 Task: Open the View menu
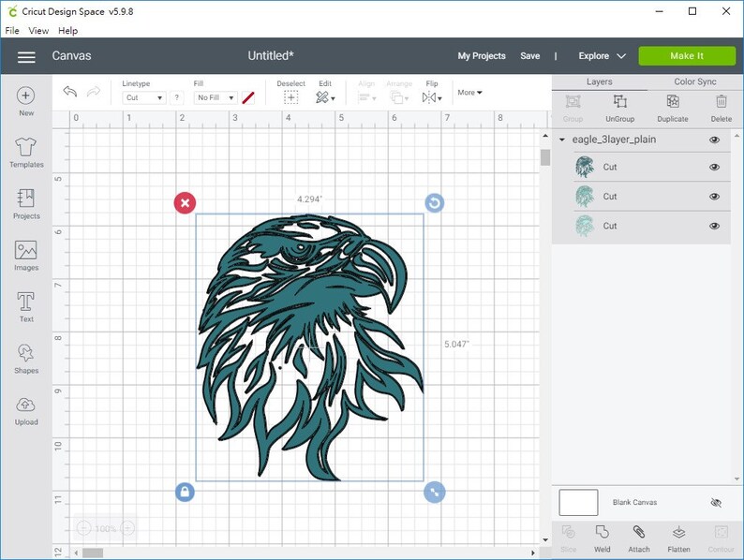[38, 30]
